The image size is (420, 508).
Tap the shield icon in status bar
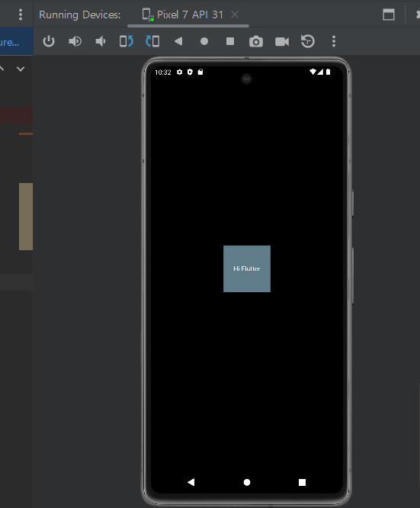[x=190, y=72]
